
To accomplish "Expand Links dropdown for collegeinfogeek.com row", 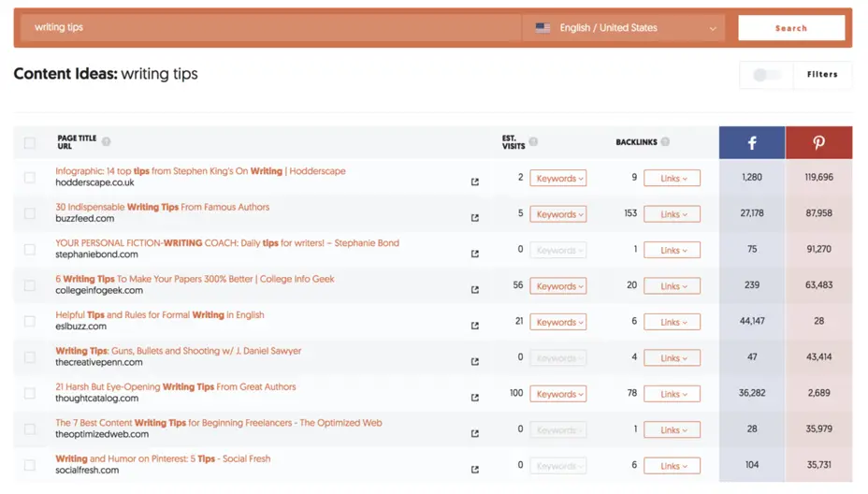I will pyautogui.click(x=672, y=286).
